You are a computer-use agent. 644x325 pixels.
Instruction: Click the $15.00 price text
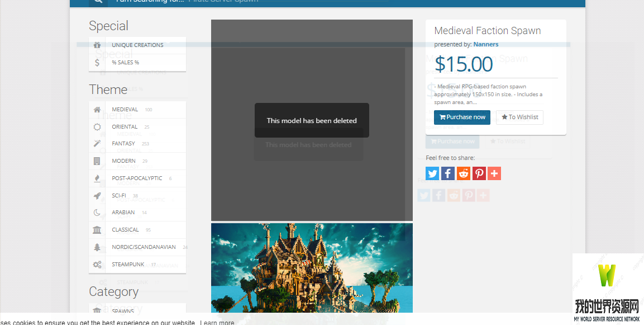click(464, 64)
